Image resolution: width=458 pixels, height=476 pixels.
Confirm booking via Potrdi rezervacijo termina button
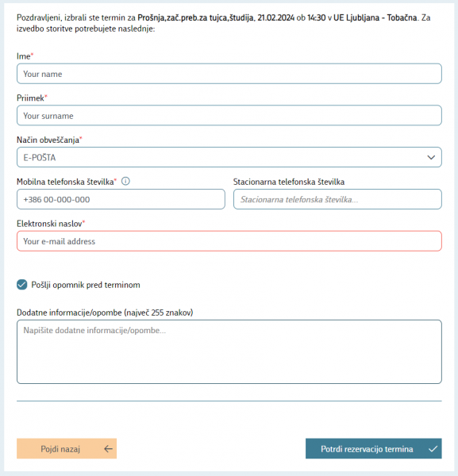coord(374,448)
